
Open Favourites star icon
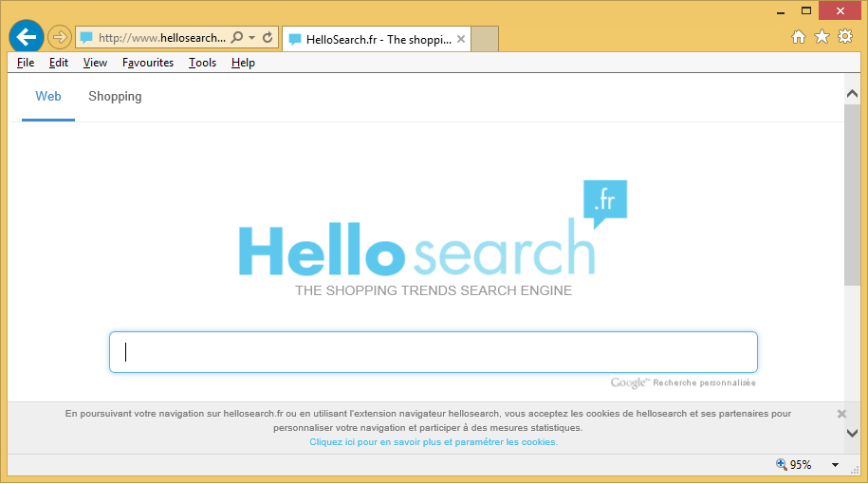point(822,37)
